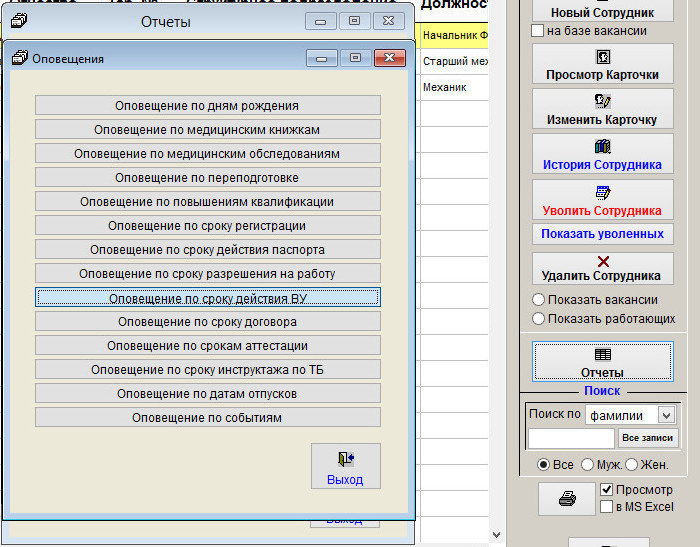Choose Оповещение по сроку договора
Viewport: 700px width, 547px height.
click(207, 321)
